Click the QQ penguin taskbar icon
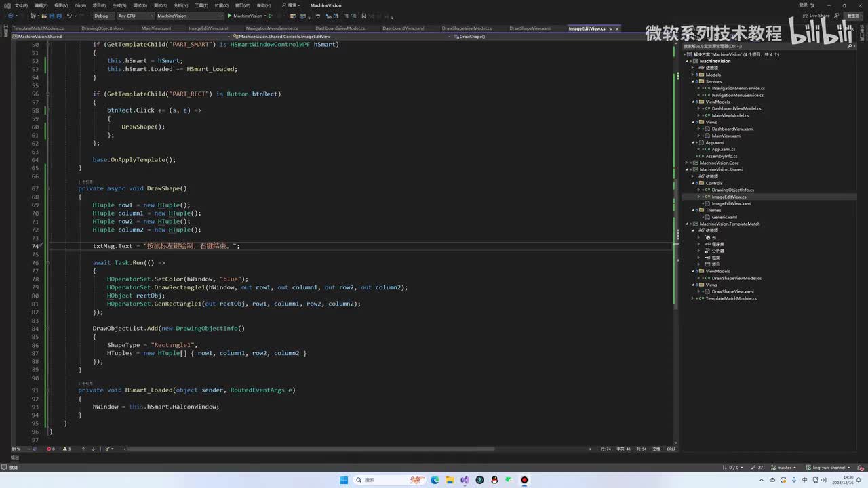This screenshot has width=868, height=488. tap(494, 480)
